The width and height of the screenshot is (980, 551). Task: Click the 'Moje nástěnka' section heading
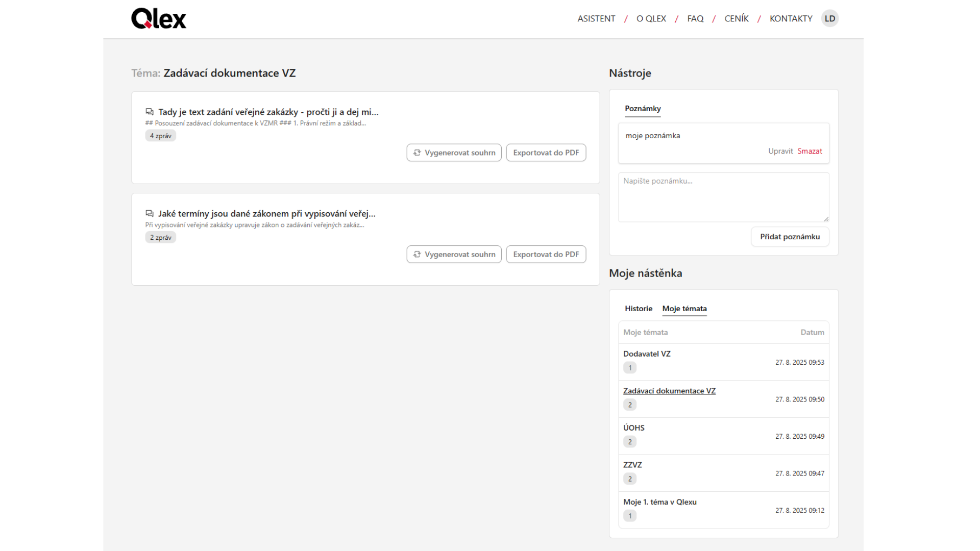(x=645, y=273)
